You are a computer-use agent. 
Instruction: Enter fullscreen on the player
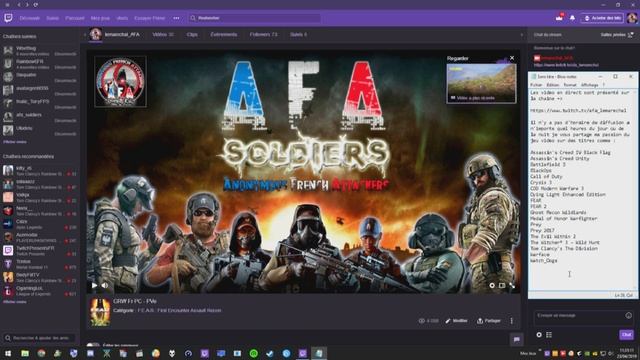click(x=512, y=285)
